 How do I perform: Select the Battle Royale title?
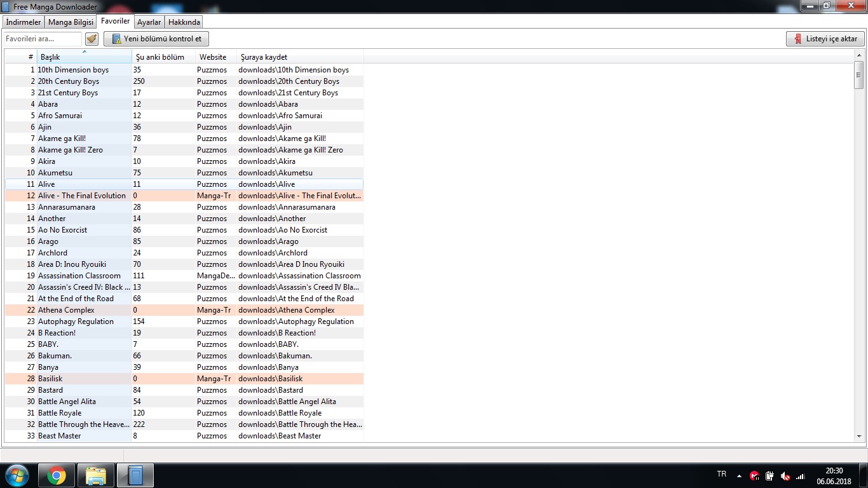60,413
